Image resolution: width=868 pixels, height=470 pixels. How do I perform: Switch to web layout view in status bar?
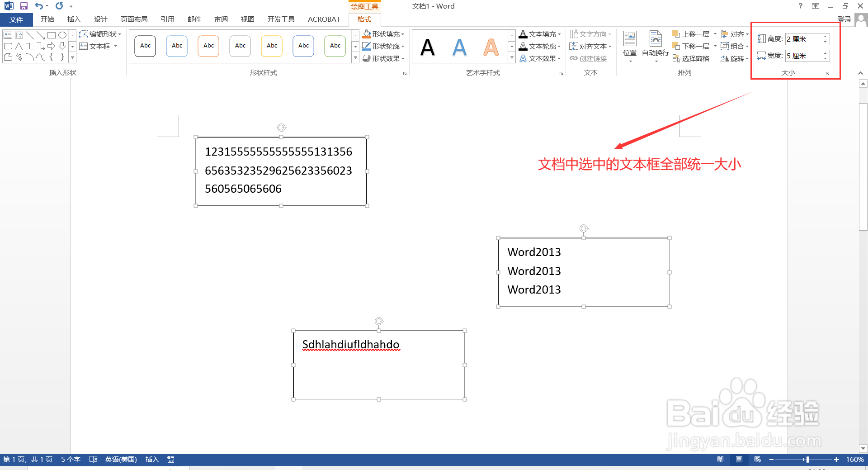click(758, 460)
